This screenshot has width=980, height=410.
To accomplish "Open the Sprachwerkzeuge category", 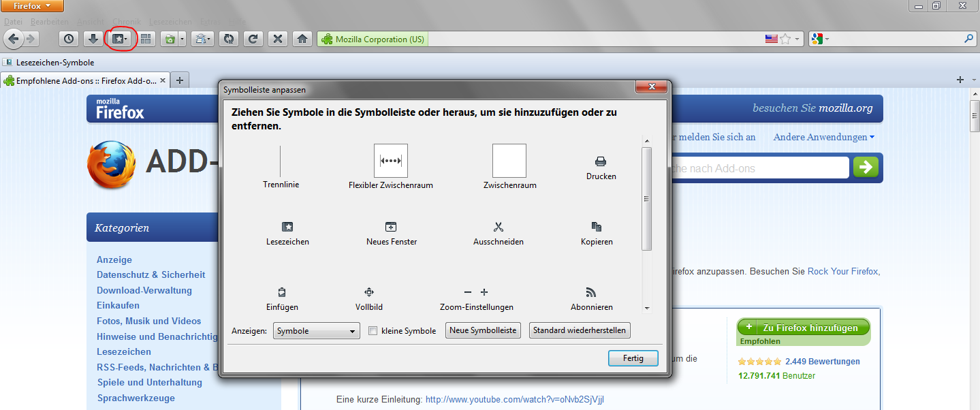I will [136, 398].
